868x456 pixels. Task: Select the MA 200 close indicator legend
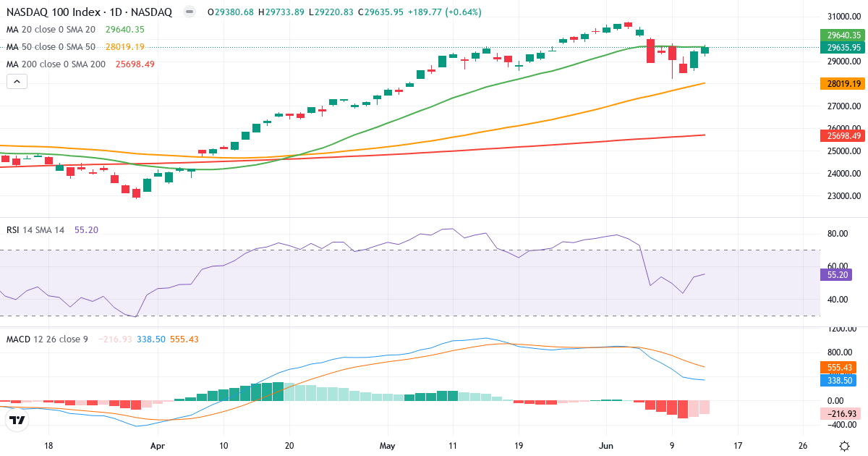[56, 64]
